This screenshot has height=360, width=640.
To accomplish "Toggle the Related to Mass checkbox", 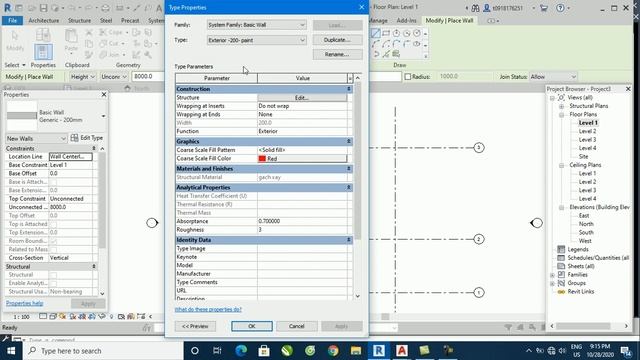I will point(53,249).
